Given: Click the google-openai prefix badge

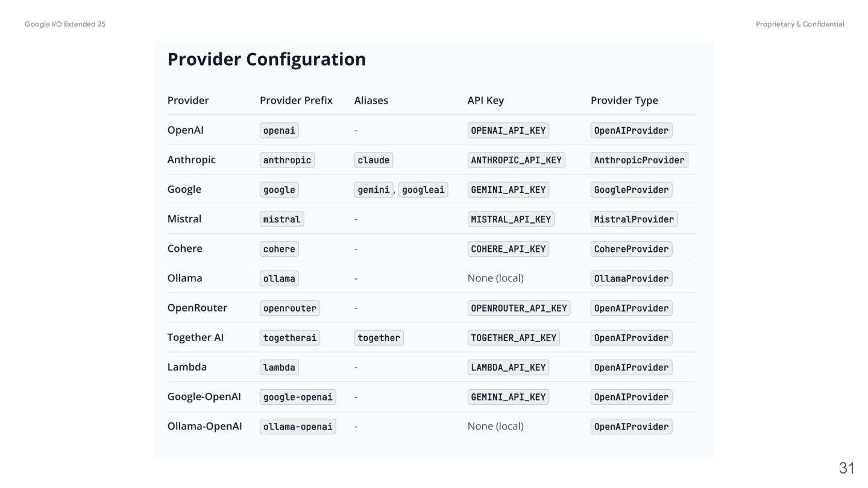Looking at the screenshot, I should [298, 397].
